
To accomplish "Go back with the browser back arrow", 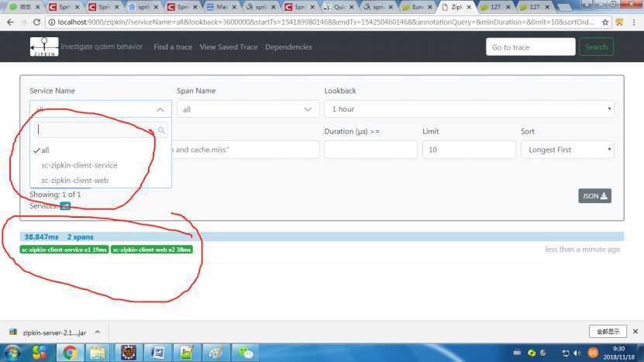I will (x=10, y=22).
